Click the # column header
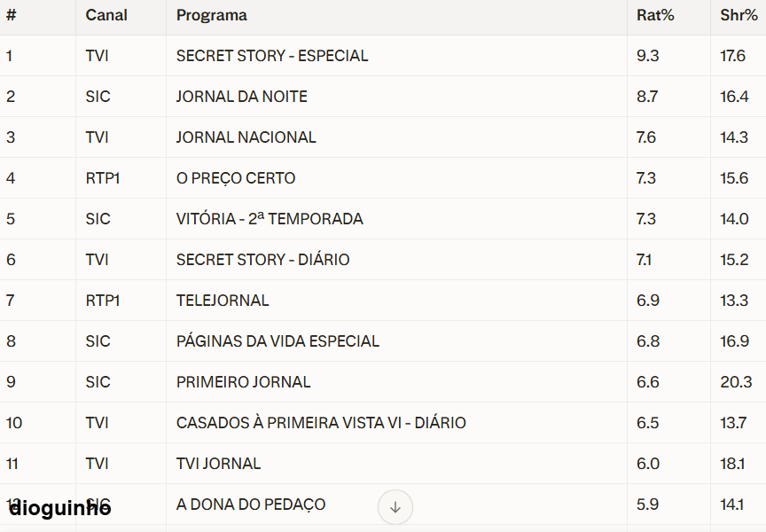Screen dimensions: 766x532 coord(12,15)
